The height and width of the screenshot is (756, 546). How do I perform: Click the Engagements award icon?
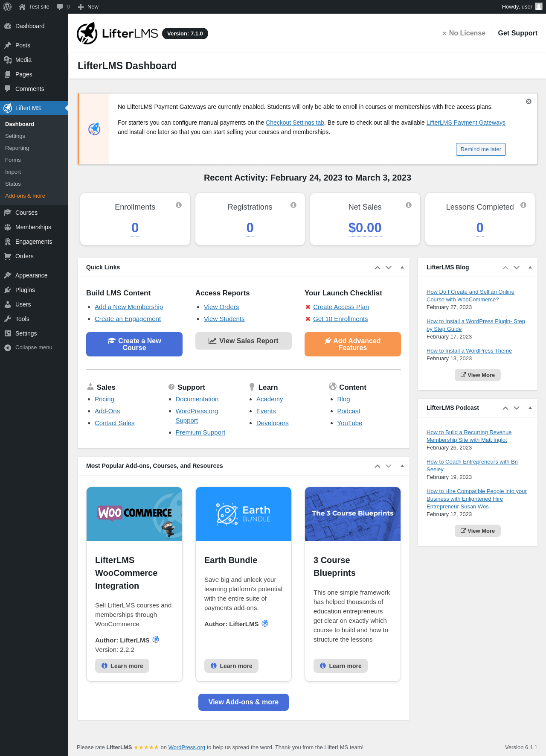tap(8, 242)
